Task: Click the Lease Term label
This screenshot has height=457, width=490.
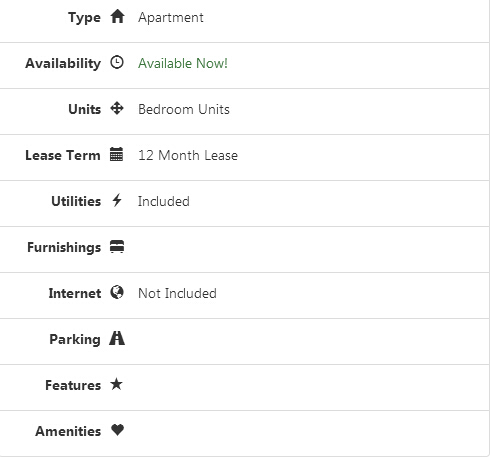Action: click(x=63, y=155)
